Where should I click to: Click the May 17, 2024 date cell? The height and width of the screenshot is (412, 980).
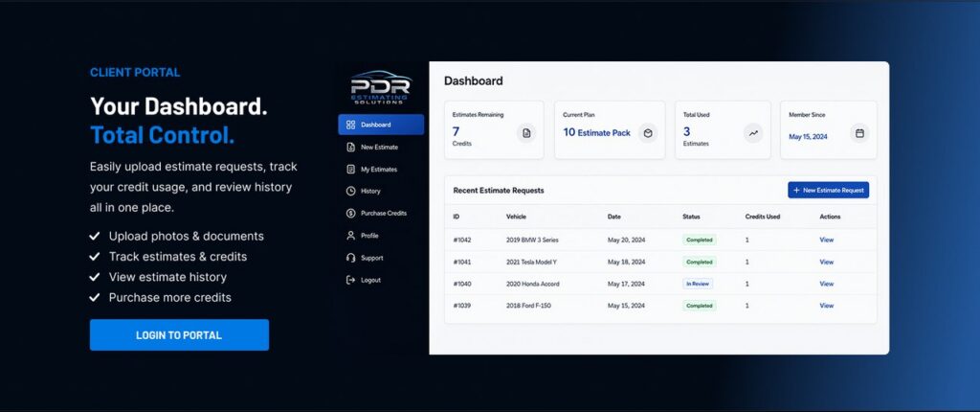point(626,284)
